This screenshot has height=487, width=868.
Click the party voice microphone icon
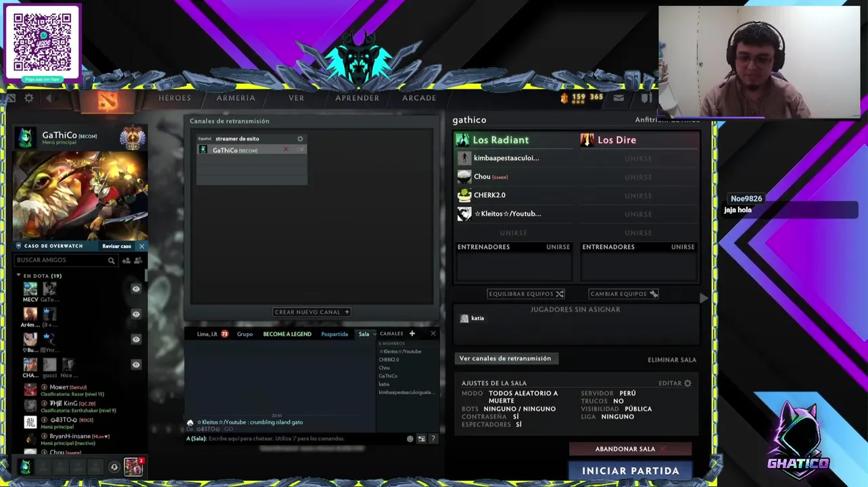[114, 467]
